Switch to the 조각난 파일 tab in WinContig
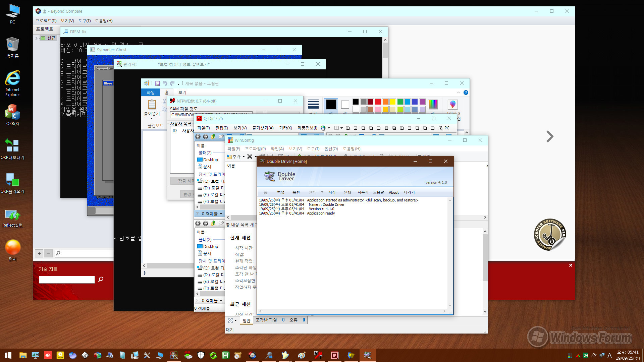644x362 pixels. (270, 320)
